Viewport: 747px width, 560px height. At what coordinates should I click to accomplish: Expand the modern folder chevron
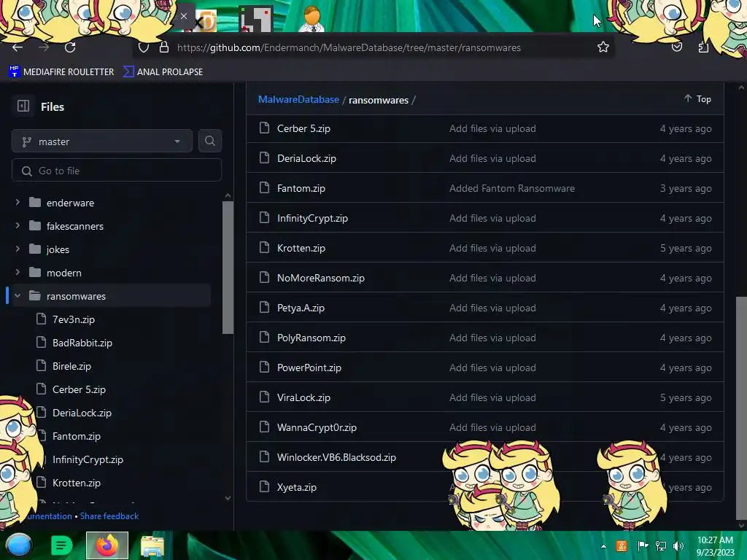pos(18,273)
